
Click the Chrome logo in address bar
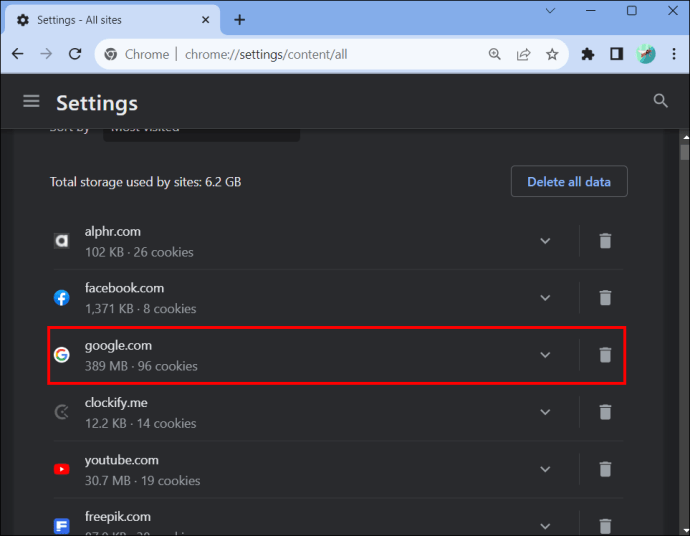(110, 55)
